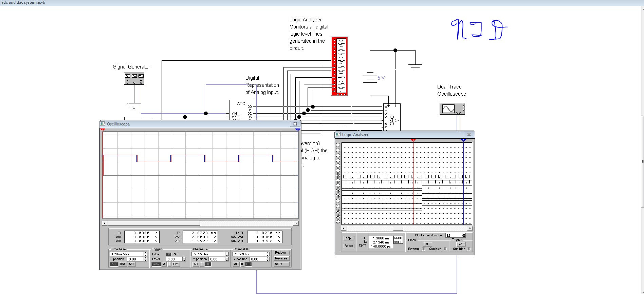
Task: Click red cursor 1 marker in Logic Analyzer
Action: click(413, 140)
